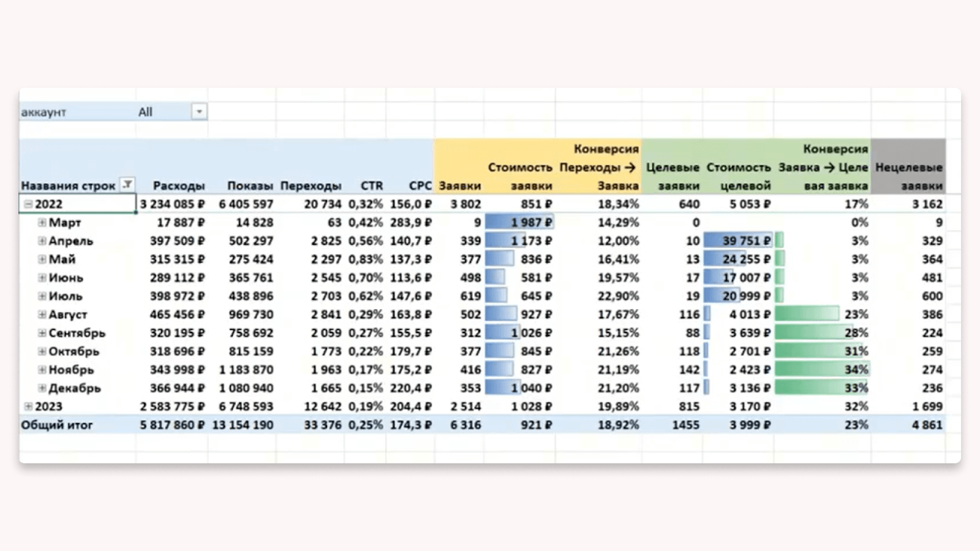The height and width of the screenshot is (551, 980).
Task: Open the Названия строк filter button
Action: (x=127, y=184)
